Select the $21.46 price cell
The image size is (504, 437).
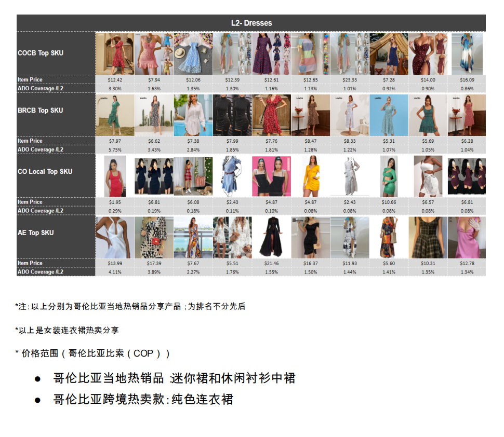[271, 264]
